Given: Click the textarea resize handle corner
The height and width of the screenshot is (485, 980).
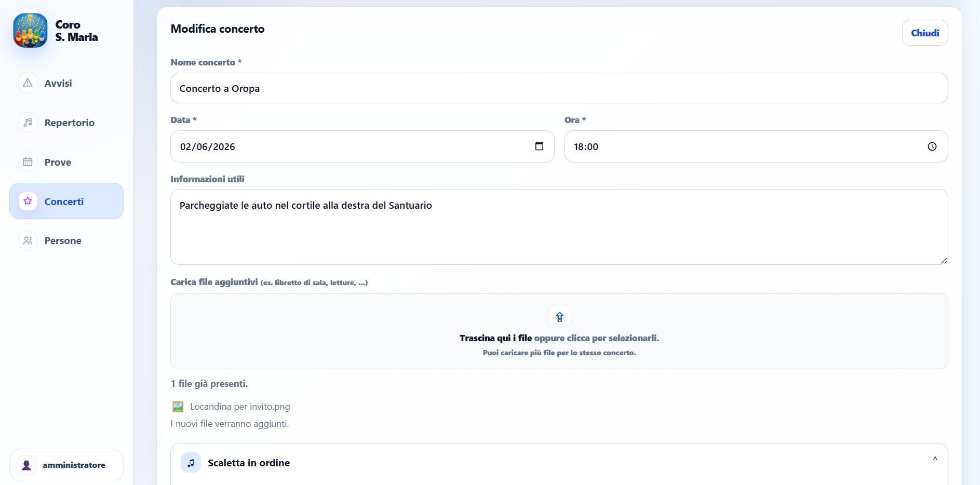Looking at the screenshot, I should pyautogui.click(x=944, y=261).
